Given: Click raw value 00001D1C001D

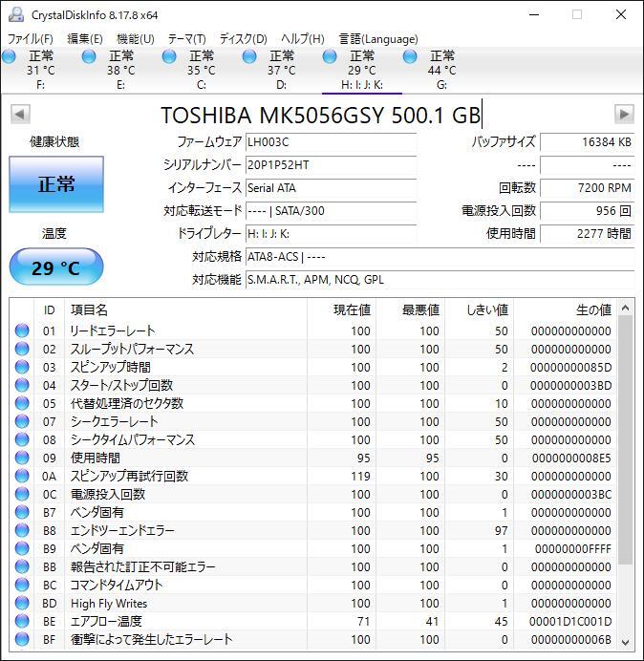Looking at the screenshot, I should 570,622.
